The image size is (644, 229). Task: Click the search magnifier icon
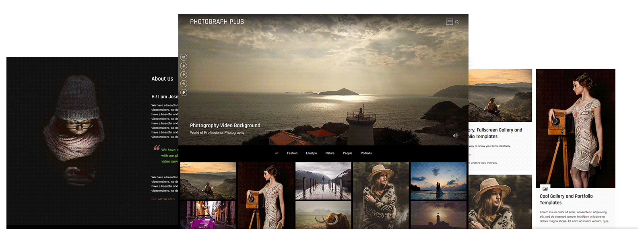point(457,22)
